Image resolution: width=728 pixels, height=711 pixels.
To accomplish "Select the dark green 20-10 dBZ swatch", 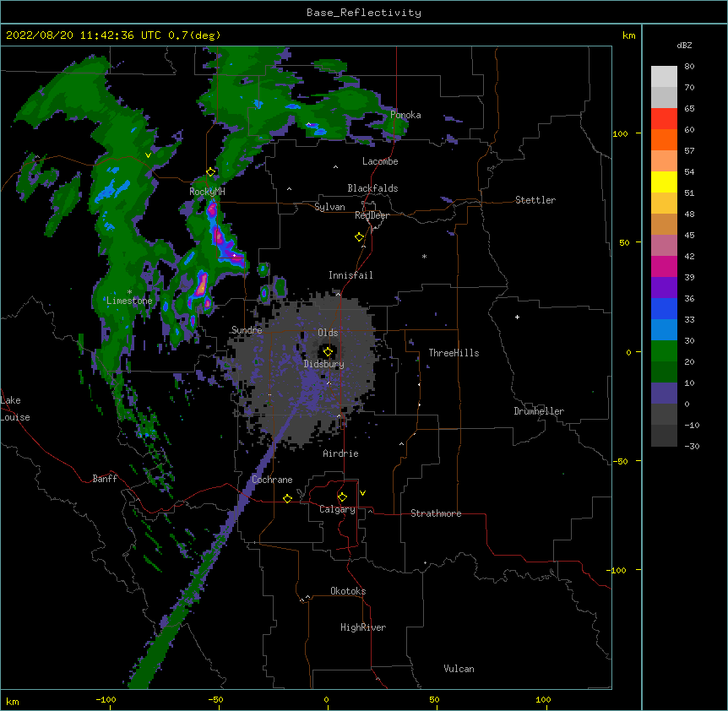I will click(664, 372).
